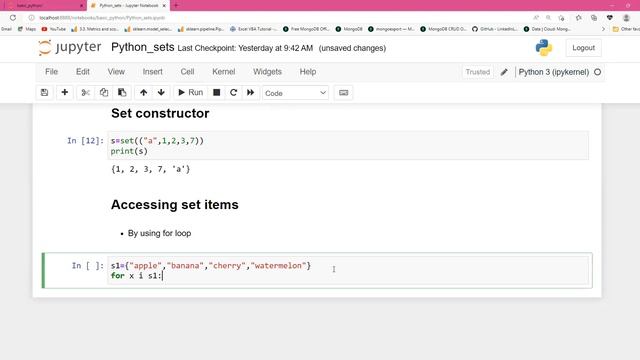
Task: Run the selected cell
Action: click(191, 93)
